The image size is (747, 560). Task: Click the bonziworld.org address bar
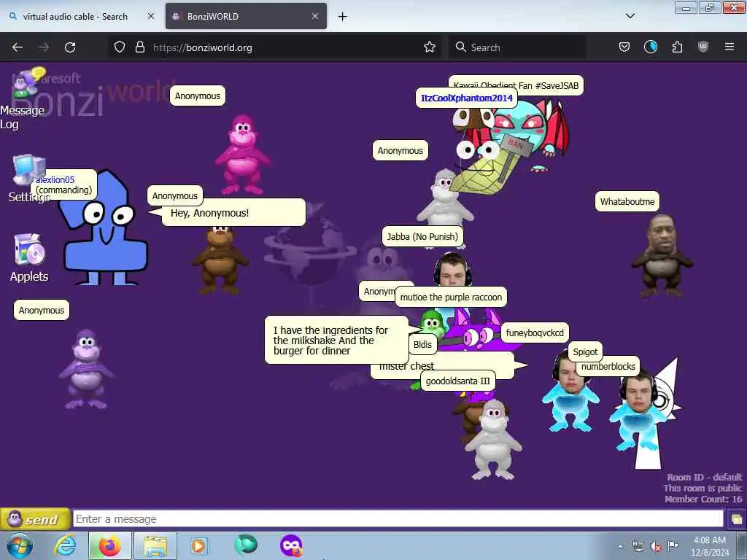tap(274, 47)
